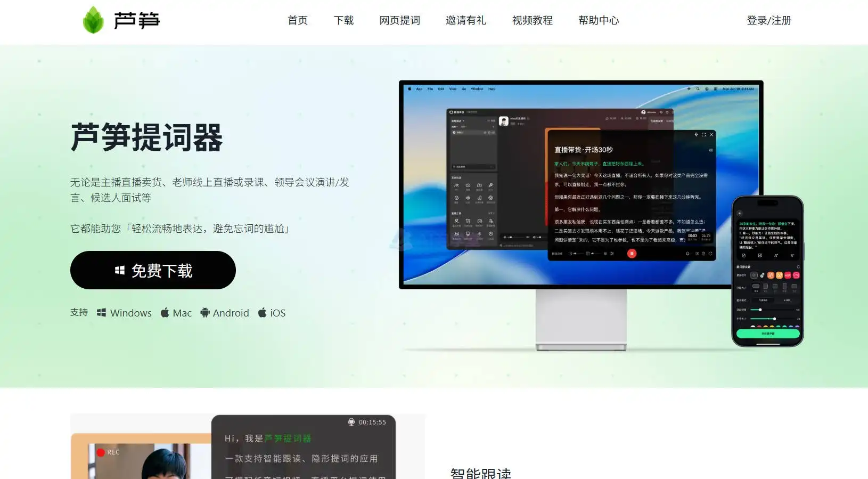The width and height of the screenshot is (868, 479).
Task: Click the 登录/注册 link
Action: tap(769, 20)
